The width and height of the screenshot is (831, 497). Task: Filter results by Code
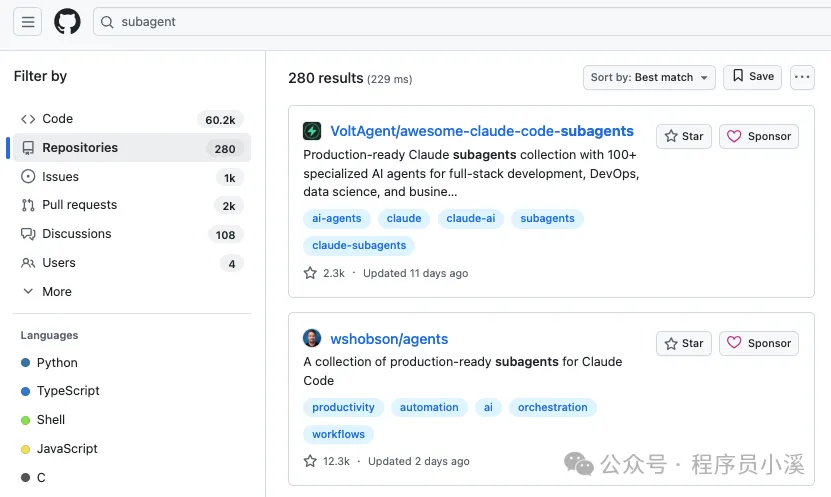click(x=131, y=119)
